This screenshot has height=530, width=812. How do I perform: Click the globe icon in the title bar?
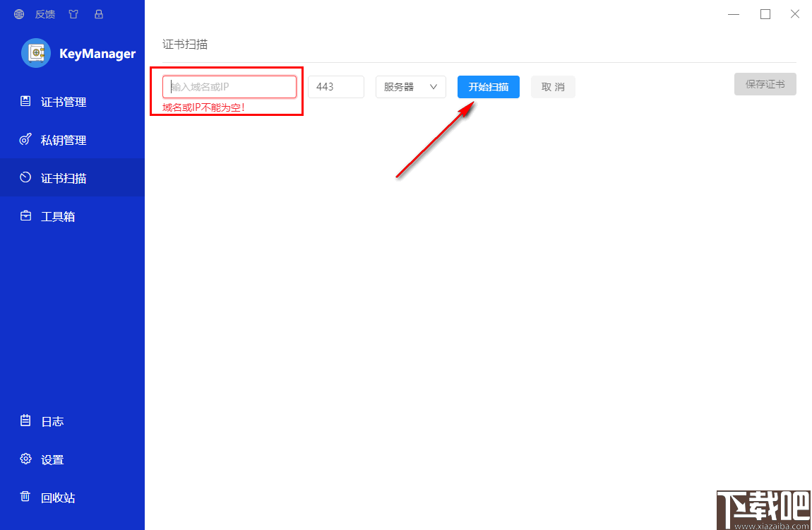18,13
